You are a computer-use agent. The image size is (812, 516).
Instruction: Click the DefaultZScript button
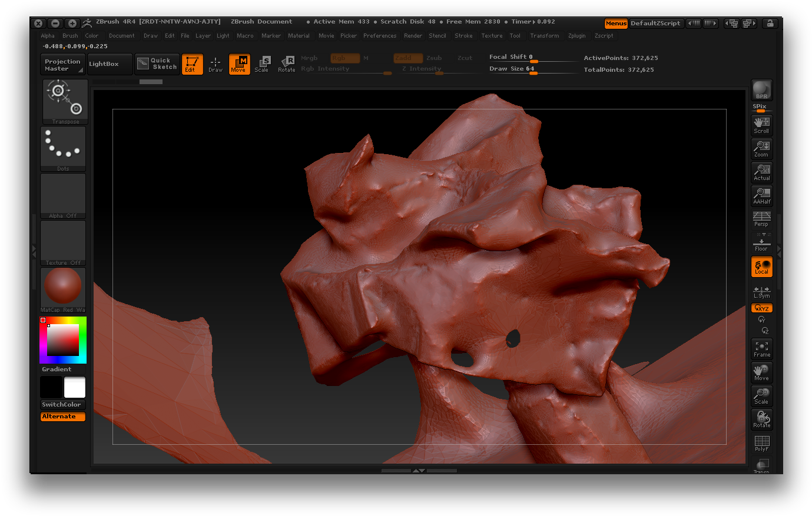[655, 24]
